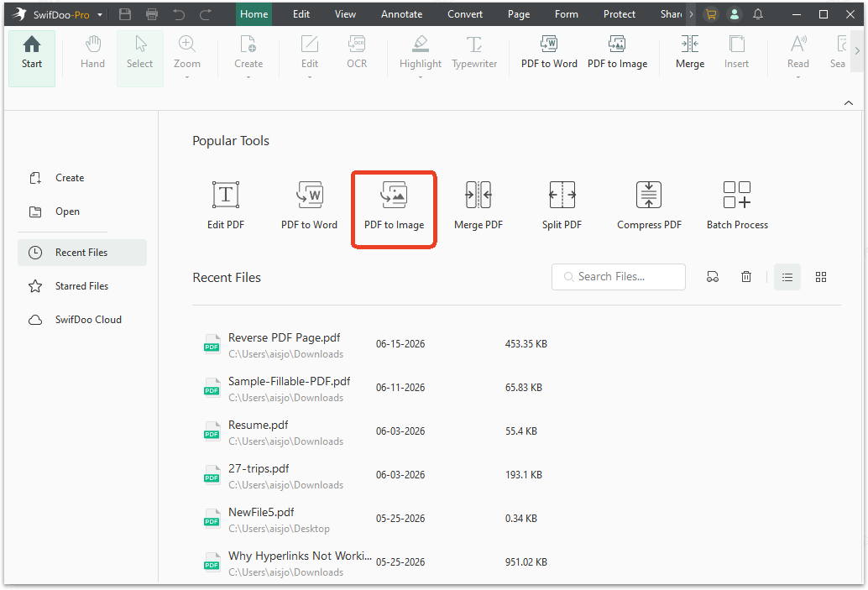Collapse the ribbon with the chevron

pyautogui.click(x=848, y=103)
